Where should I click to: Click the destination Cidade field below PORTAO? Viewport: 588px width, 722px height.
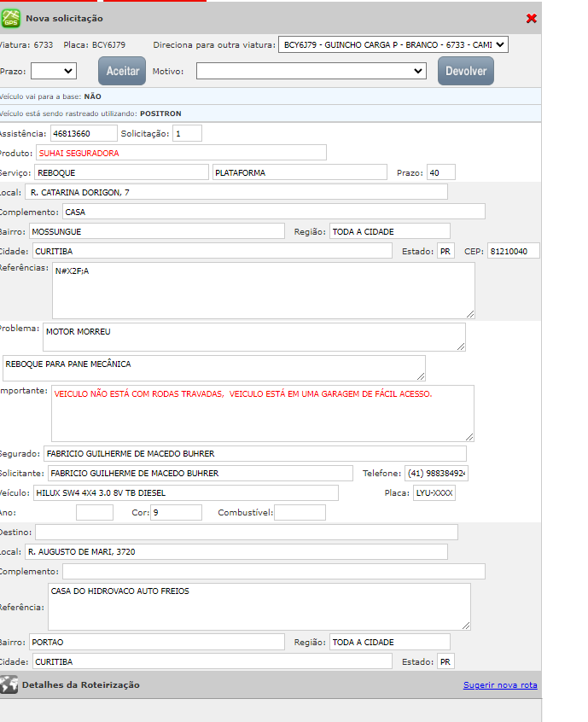212,661
